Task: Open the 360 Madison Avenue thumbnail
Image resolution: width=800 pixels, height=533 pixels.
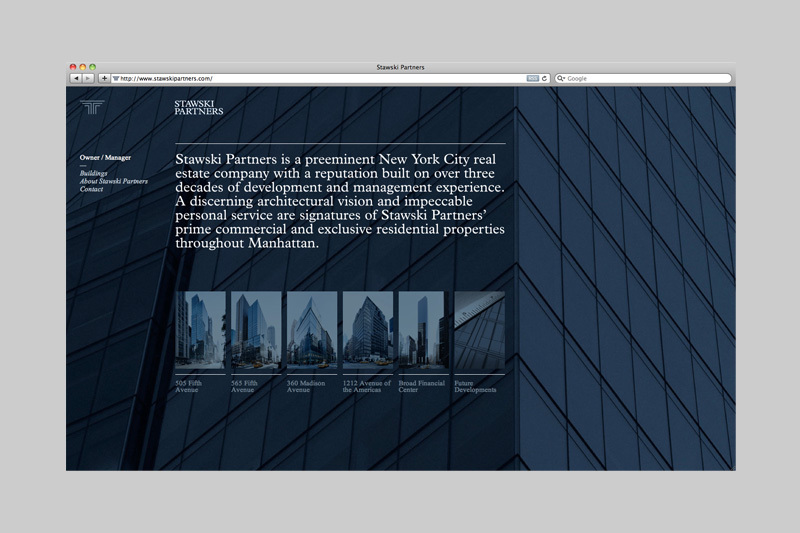Action: point(312,330)
